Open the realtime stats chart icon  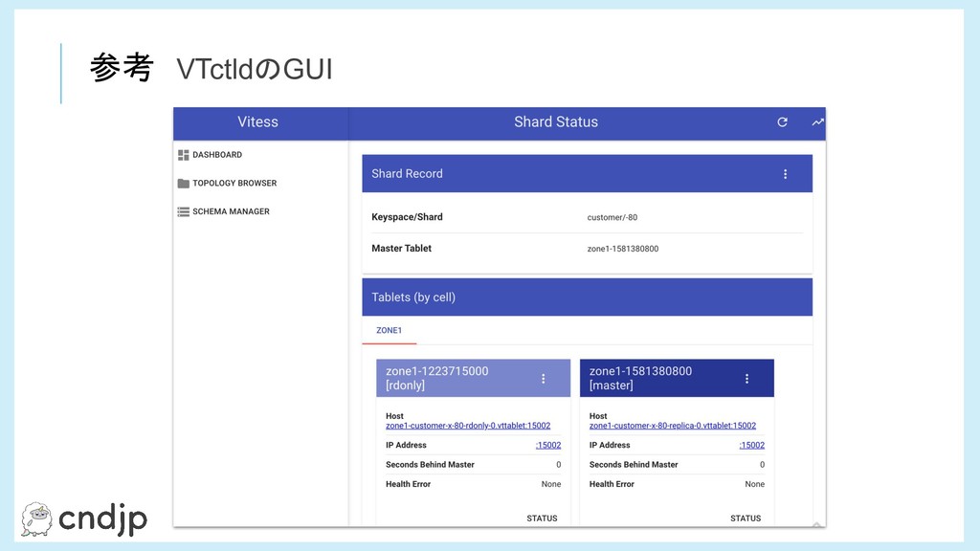pyautogui.click(x=817, y=121)
